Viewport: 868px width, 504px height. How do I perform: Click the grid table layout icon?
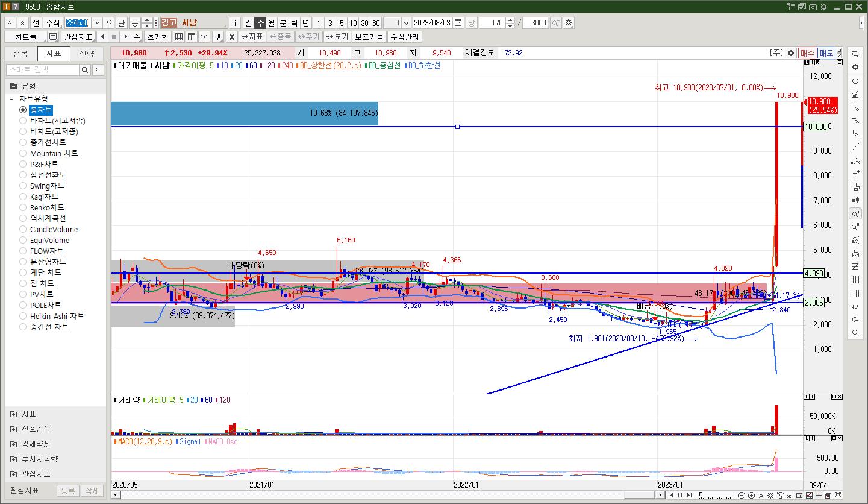point(179,37)
